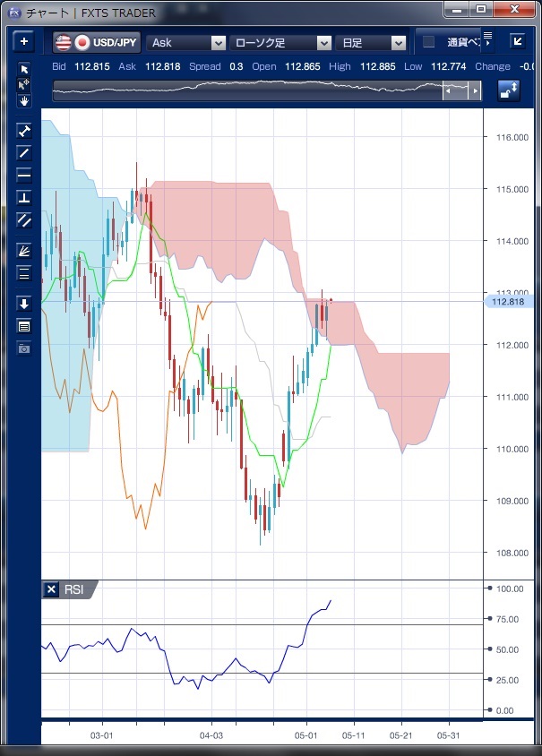
Task: Click the down arrow marker tool
Action: click(24, 304)
